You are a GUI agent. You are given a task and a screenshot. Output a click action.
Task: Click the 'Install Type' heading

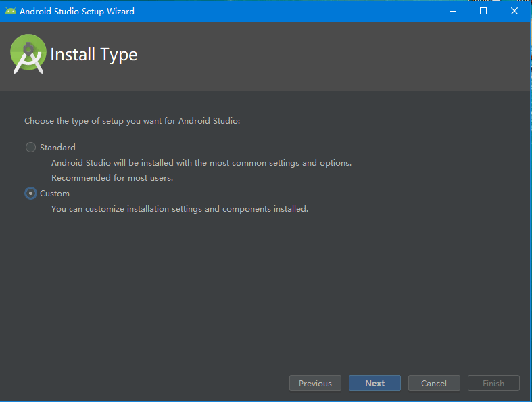[94, 55]
